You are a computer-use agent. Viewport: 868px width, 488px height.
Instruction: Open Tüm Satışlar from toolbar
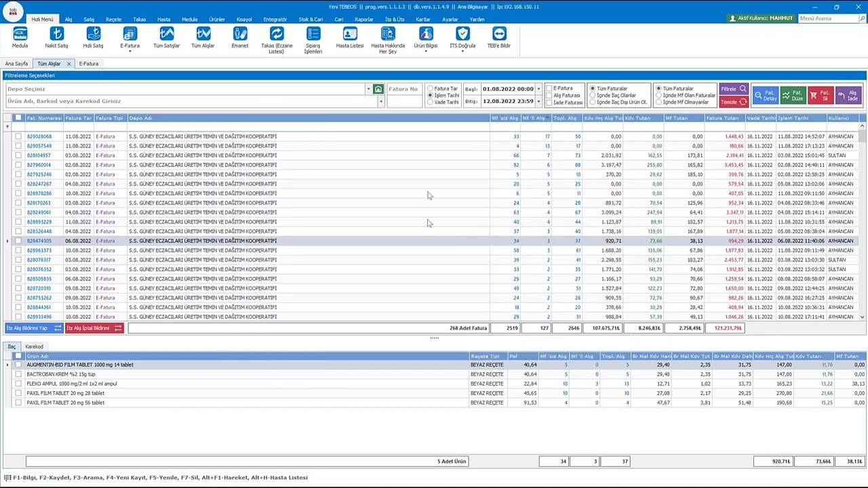pos(167,38)
